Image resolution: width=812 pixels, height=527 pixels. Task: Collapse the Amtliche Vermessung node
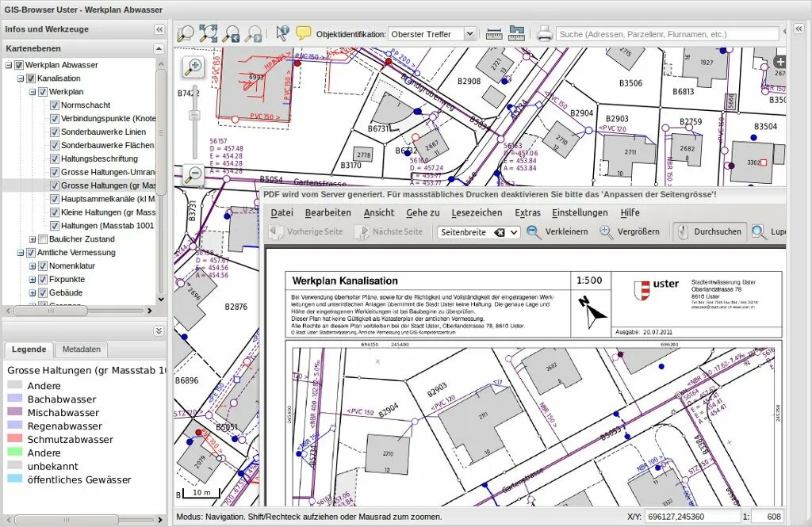[x=20, y=253]
